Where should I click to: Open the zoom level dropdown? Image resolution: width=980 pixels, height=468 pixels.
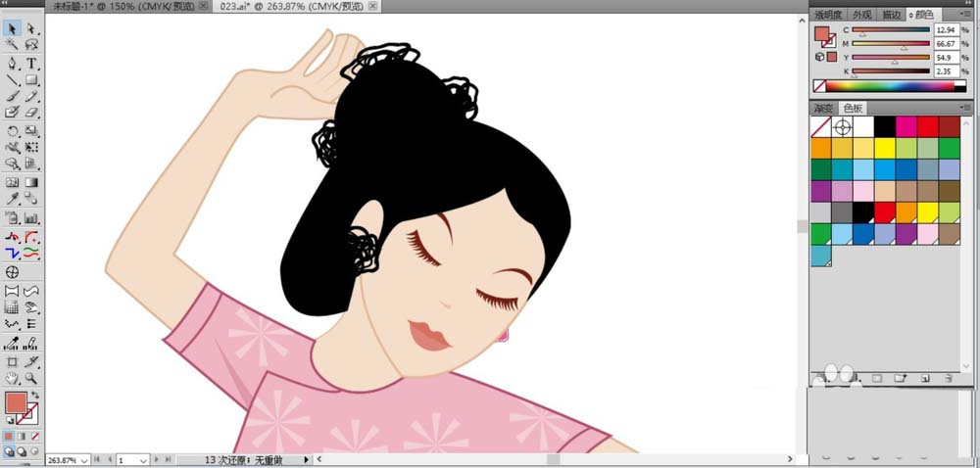[84, 460]
